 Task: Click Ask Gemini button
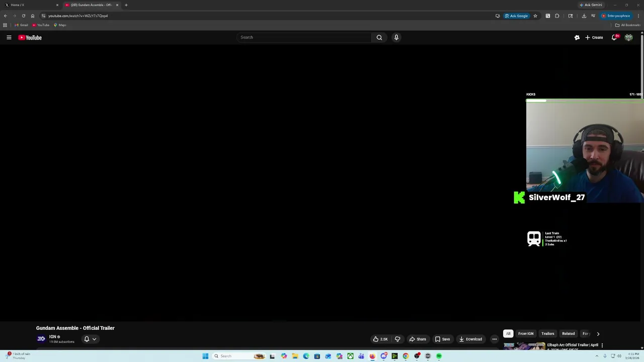click(591, 5)
